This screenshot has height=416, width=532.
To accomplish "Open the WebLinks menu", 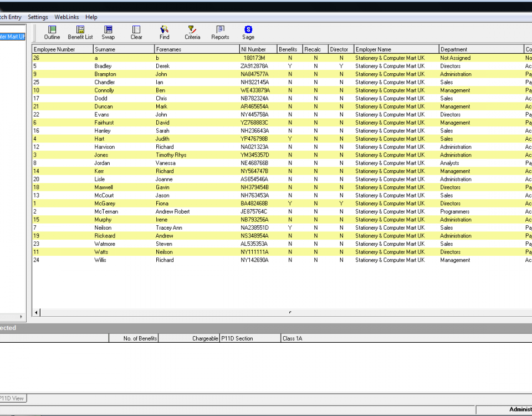I will [66, 17].
